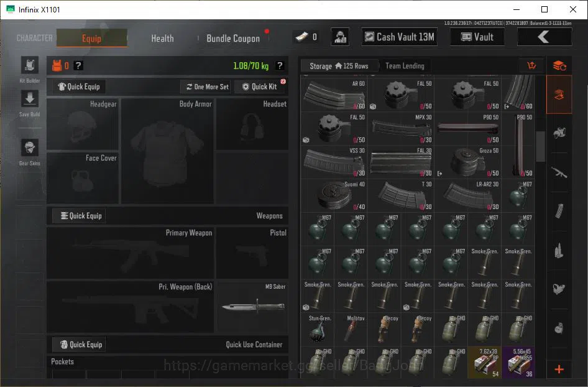Click the back arrow button
588x387 pixels.
(x=544, y=37)
